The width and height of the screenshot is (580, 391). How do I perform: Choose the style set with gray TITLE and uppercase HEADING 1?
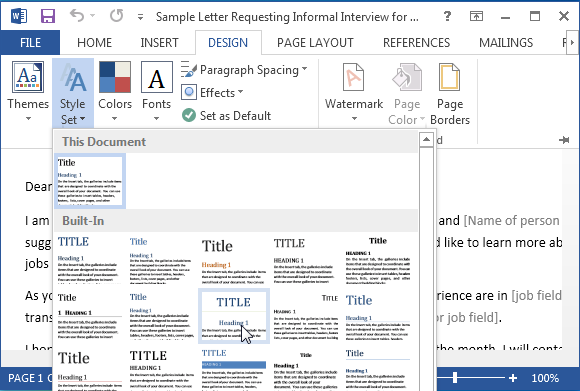[x=306, y=260]
